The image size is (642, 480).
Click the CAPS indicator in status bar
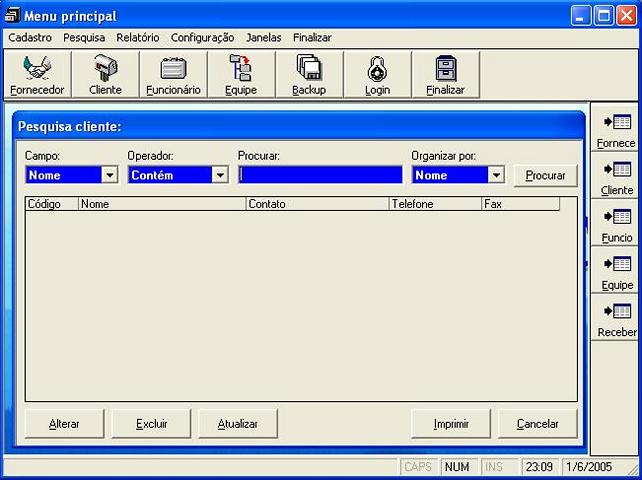pos(419,466)
